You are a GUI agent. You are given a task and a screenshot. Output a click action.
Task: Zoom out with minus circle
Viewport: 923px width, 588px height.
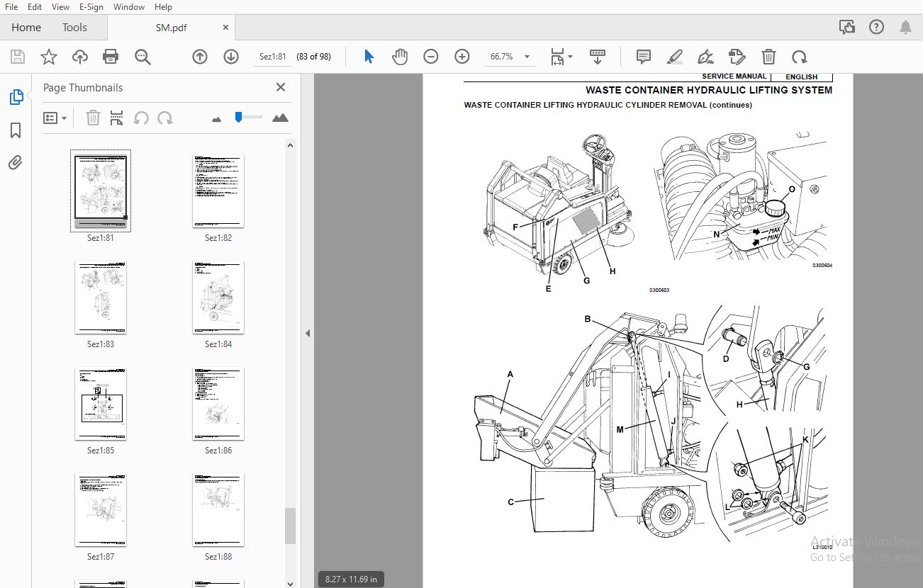(431, 57)
